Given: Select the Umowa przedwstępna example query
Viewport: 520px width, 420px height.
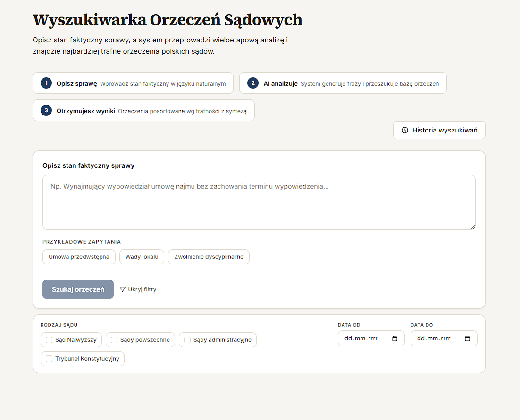Looking at the screenshot, I should tap(79, 257).
